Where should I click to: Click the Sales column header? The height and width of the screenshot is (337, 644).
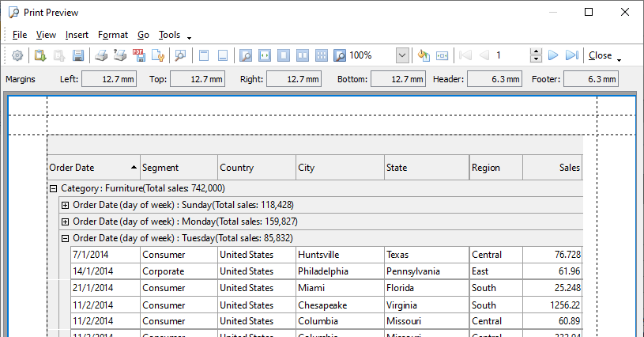[552, 168]
